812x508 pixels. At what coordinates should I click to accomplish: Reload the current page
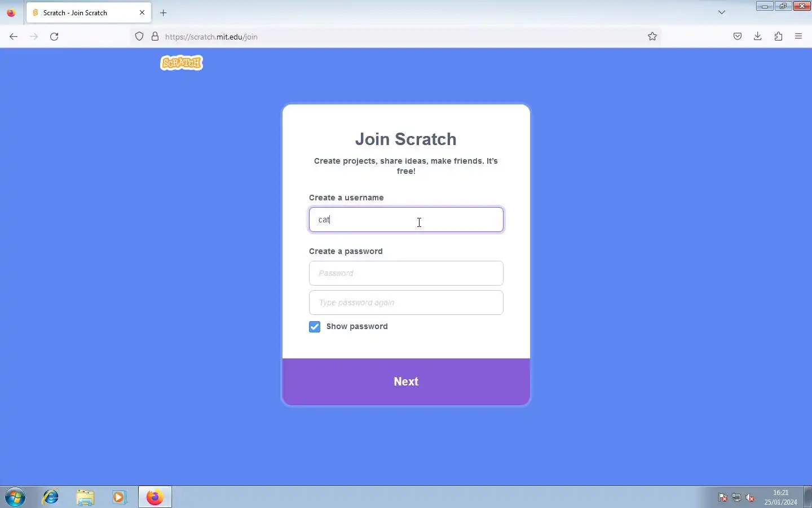coord(54,37)
